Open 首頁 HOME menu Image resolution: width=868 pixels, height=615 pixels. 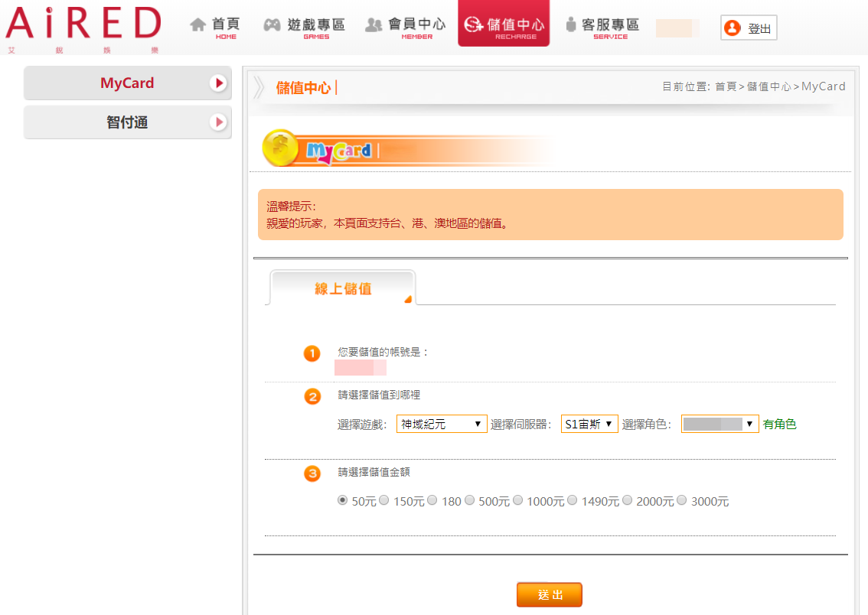tap(215, 28)
